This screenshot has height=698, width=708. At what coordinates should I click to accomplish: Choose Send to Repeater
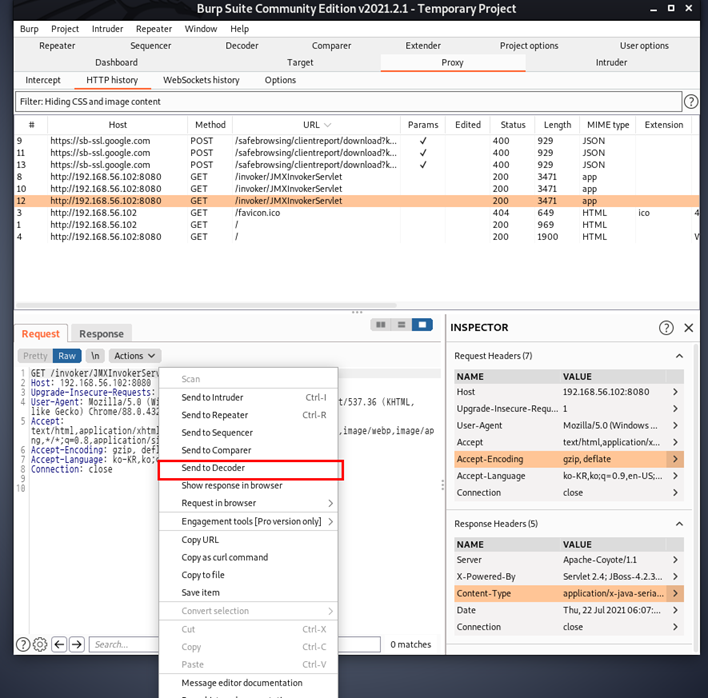pos(248,415)
